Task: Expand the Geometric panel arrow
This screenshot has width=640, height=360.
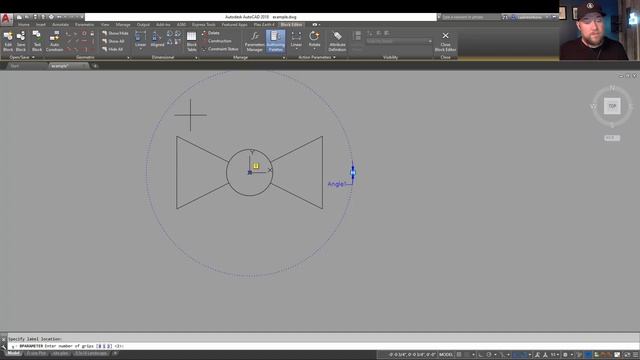Action: 128,58
